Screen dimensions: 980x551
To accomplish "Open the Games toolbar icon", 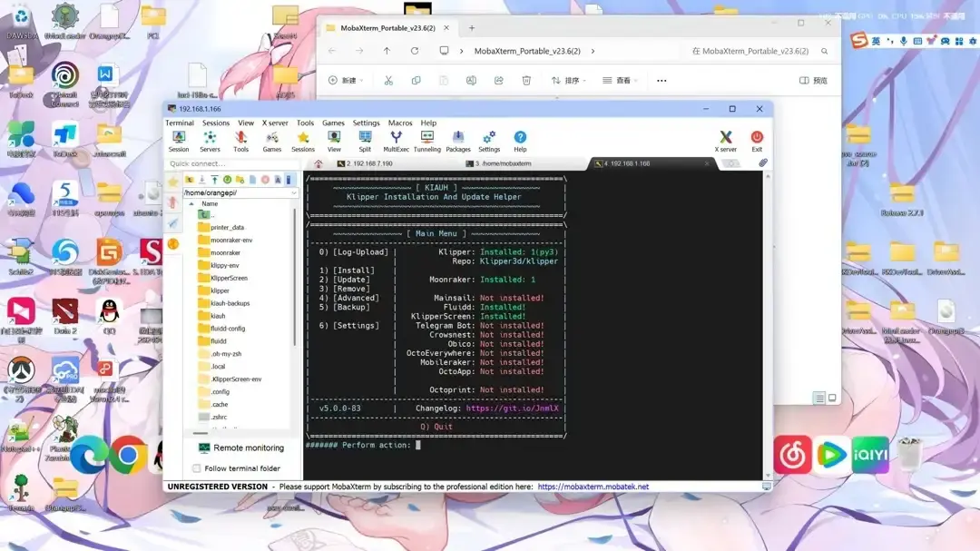I will 272,142.
